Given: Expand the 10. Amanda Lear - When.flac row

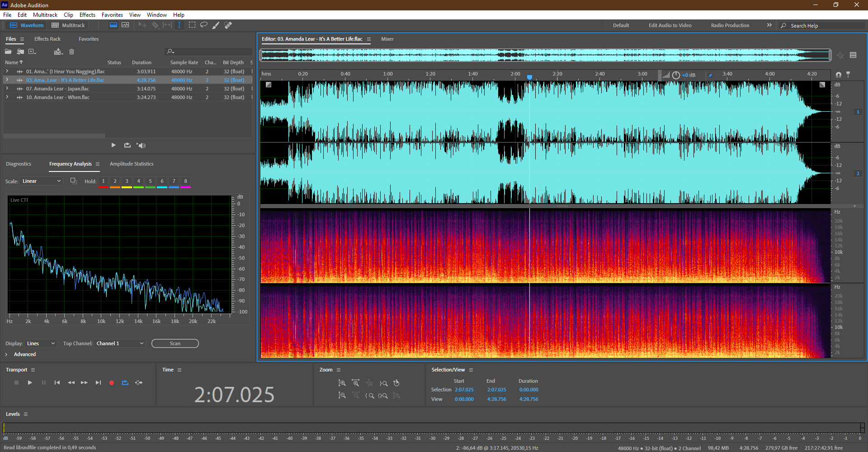Looking at the screenshot, I should pos(7,97).
